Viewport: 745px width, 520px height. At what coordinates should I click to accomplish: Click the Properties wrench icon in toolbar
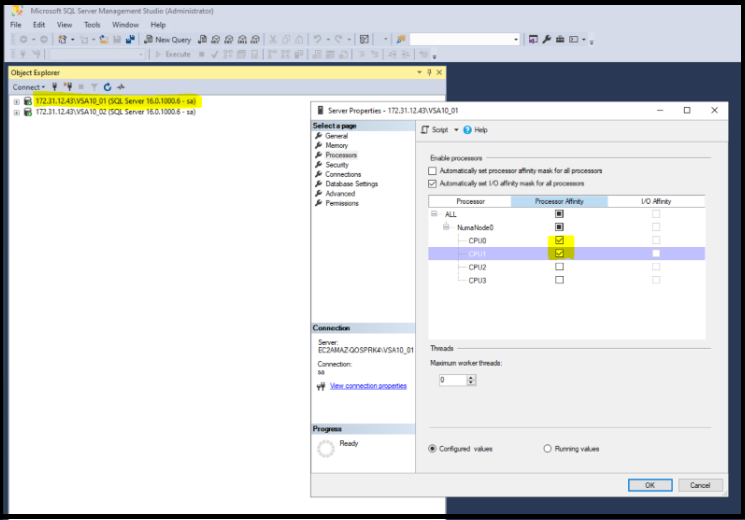click(x=546, y=39)
